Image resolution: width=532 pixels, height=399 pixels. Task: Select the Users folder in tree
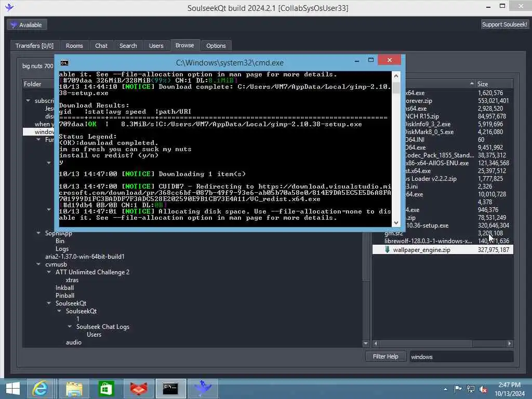pos(94,335)
